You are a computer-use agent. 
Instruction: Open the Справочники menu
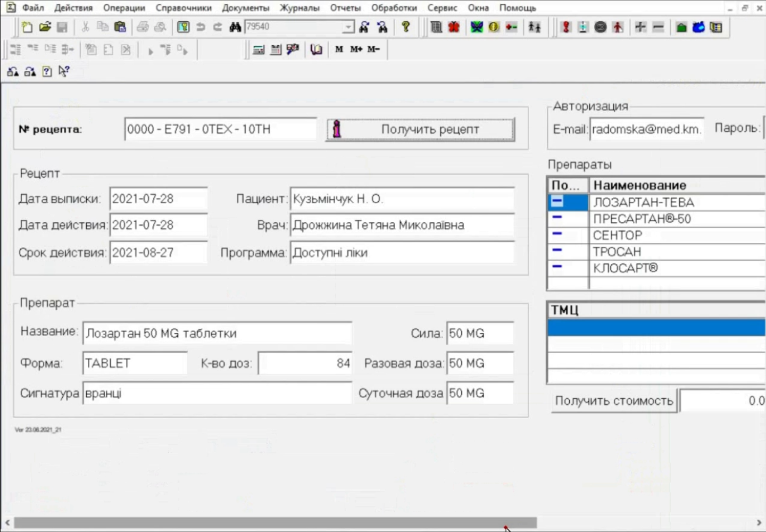[184, 8]
